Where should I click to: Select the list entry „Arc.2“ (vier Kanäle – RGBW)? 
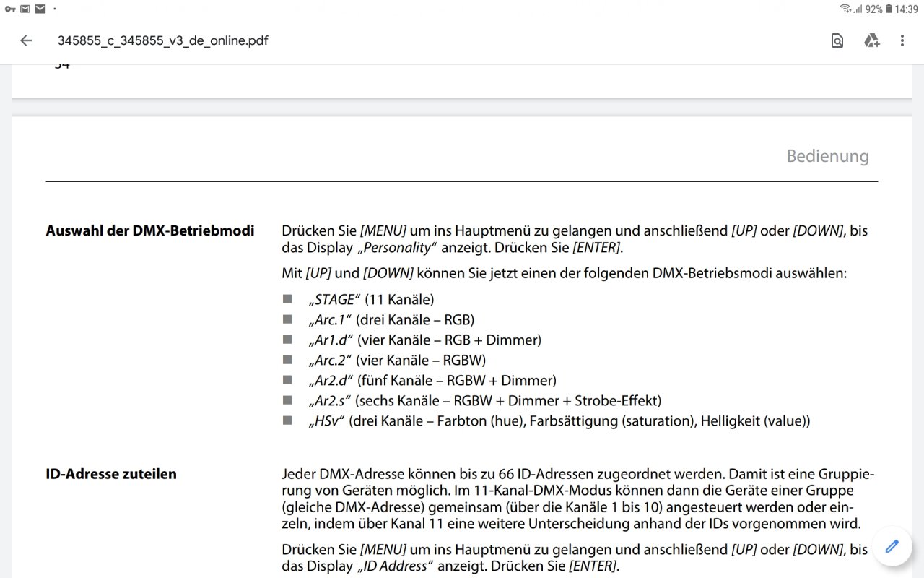click(396, 360)
